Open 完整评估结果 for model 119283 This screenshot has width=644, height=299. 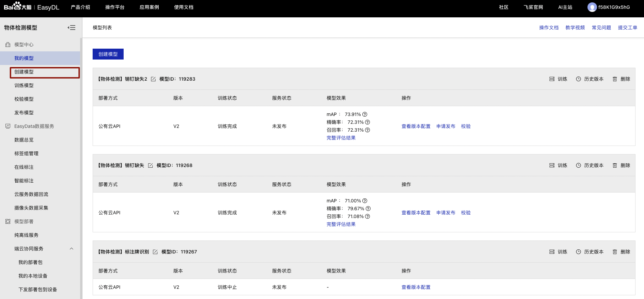(341, 138)
